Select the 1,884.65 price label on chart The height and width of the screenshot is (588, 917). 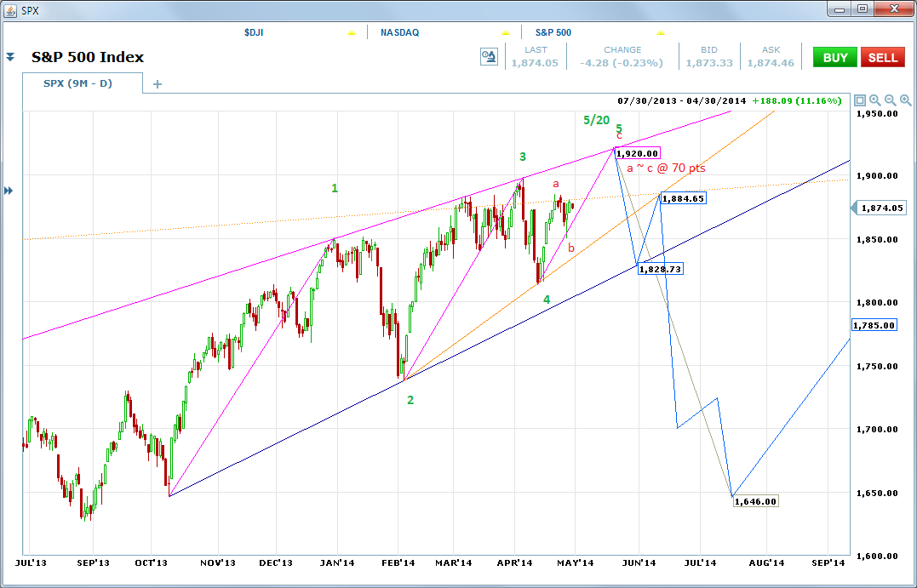[x=683, y=198]
